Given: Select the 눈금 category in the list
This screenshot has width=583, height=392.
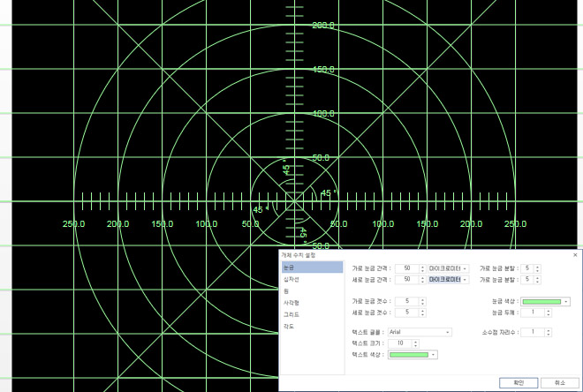Looking at the screenshot, I should [x=312, y=268].
